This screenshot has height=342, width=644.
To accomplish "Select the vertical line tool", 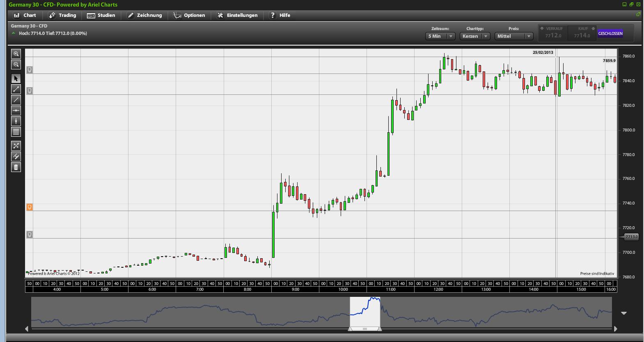I will tap(16, 121).
